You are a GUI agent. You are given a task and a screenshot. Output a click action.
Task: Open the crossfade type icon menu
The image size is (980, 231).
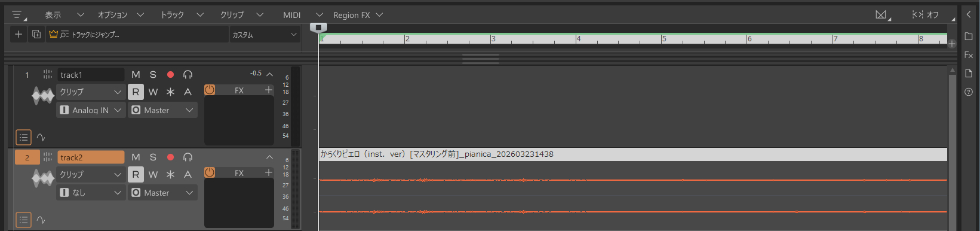(x=882, y=14)
